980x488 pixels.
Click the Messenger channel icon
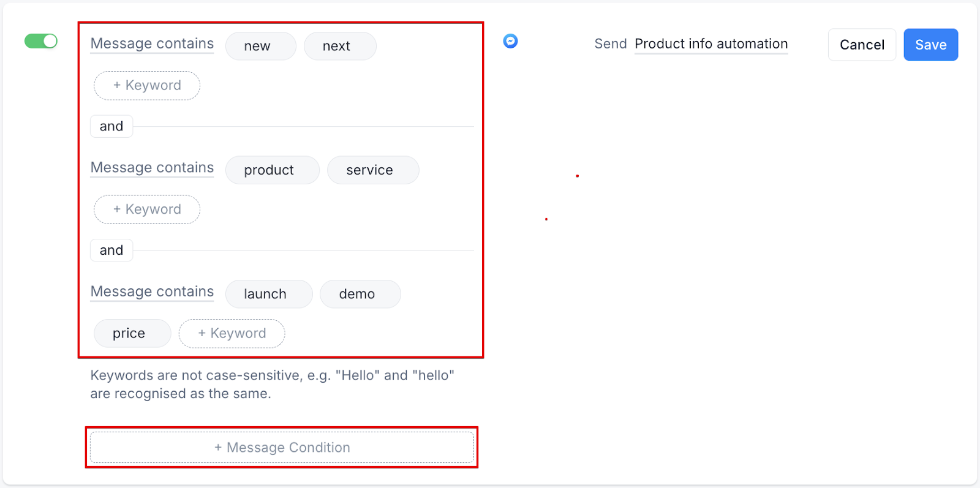(510, 41)
